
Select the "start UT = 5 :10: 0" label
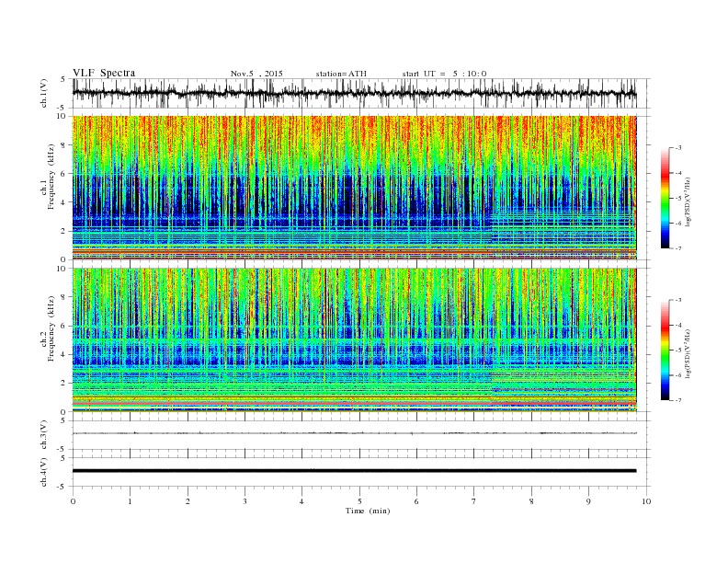tap(444, 74)
